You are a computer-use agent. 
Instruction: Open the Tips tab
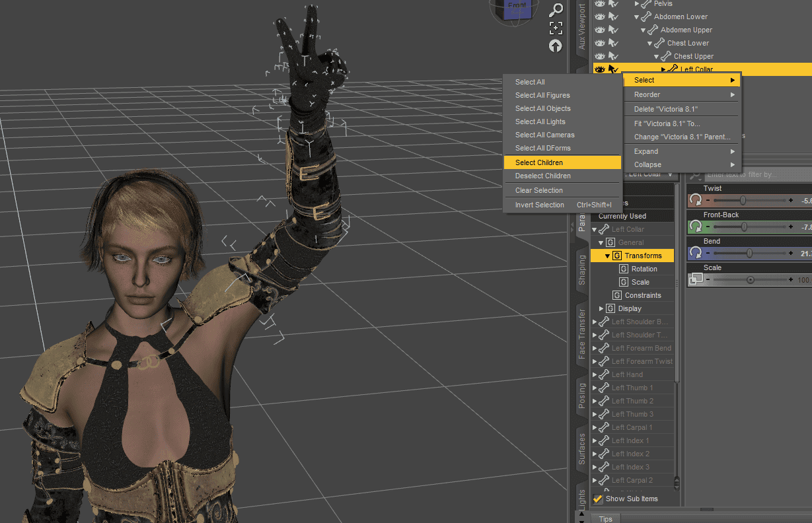pos(605,518)
